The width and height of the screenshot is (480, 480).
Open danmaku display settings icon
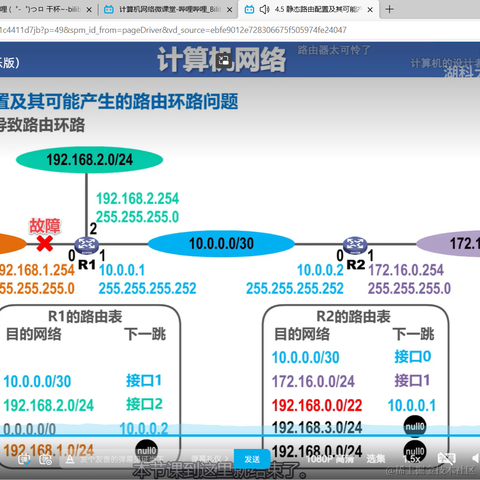(45, 460)
